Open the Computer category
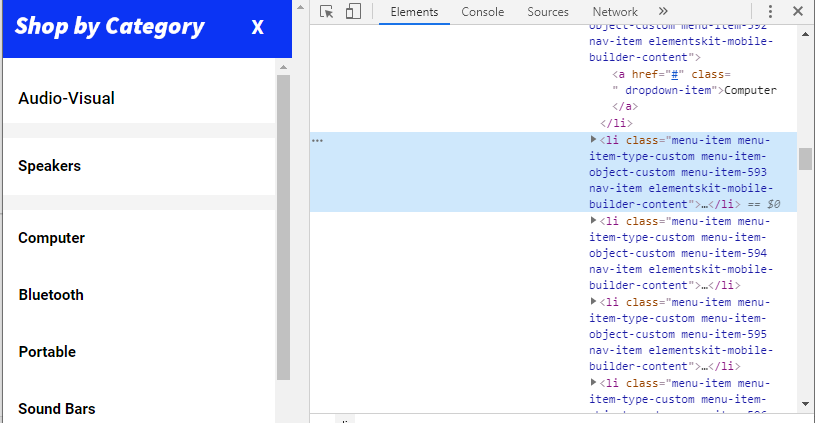Image resolution: width=815 pixels, height=423 pixels. point(51,238)
